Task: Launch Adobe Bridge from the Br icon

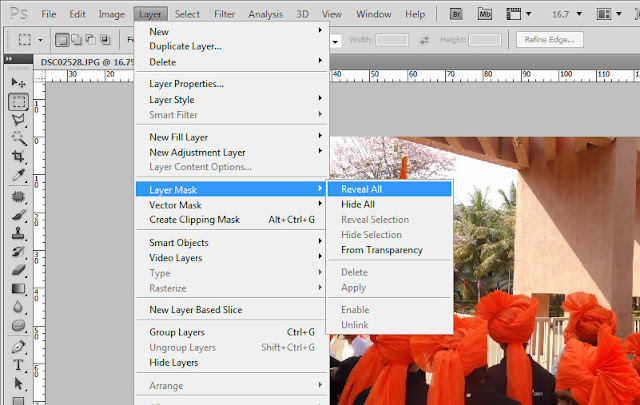Action: tap(456, 14)
